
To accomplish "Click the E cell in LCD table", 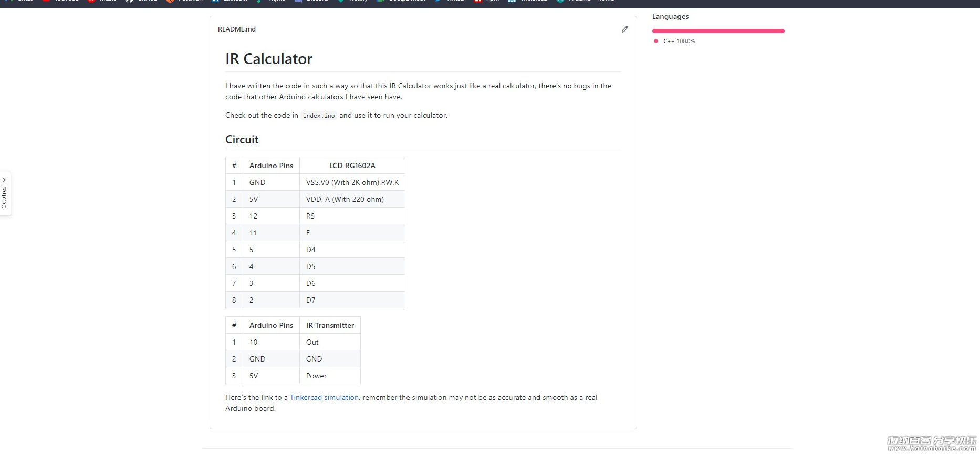I will point(352,233).
